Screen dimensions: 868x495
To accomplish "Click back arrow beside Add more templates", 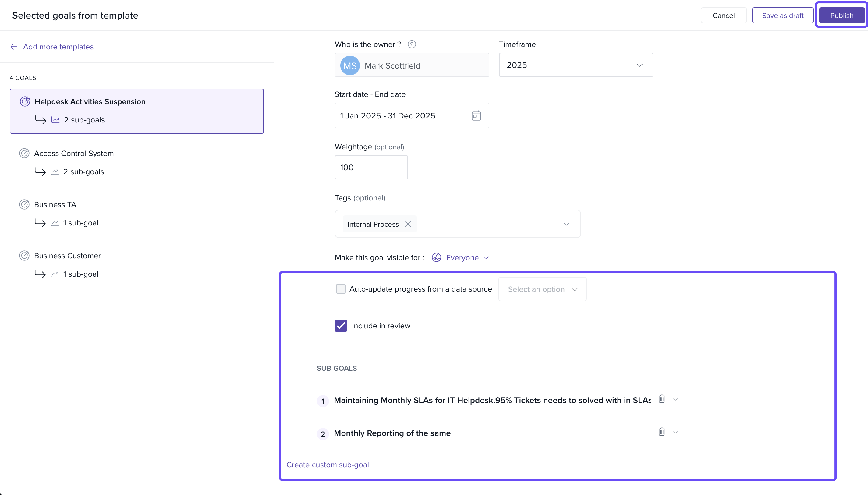I will pos(14,47).
